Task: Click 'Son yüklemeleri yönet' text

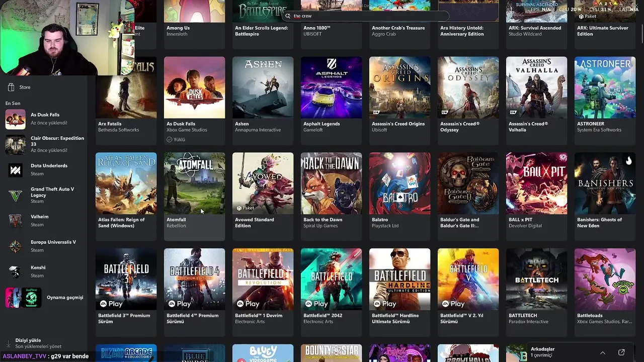Action: click(x=38, y=346)
